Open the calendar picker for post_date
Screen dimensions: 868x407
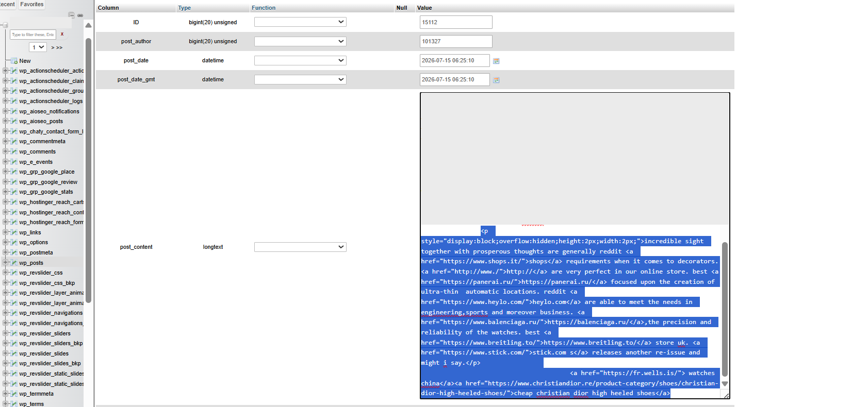tap(496, 61)
